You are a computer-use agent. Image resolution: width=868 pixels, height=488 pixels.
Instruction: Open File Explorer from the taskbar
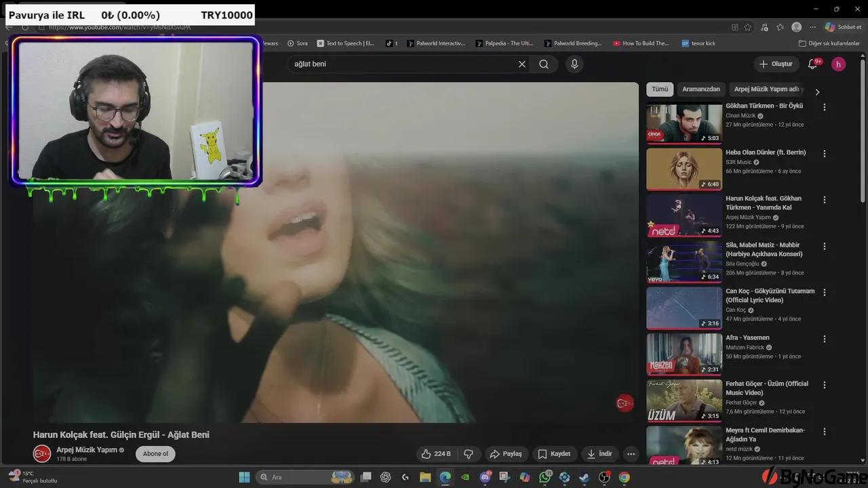pos(425,477)
